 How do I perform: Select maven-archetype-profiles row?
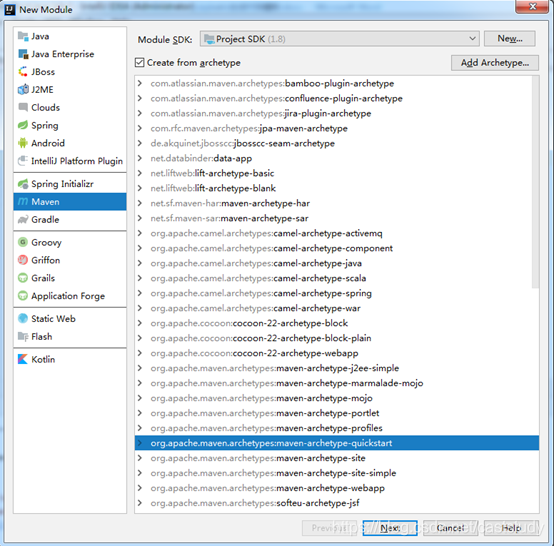point(337,428)
